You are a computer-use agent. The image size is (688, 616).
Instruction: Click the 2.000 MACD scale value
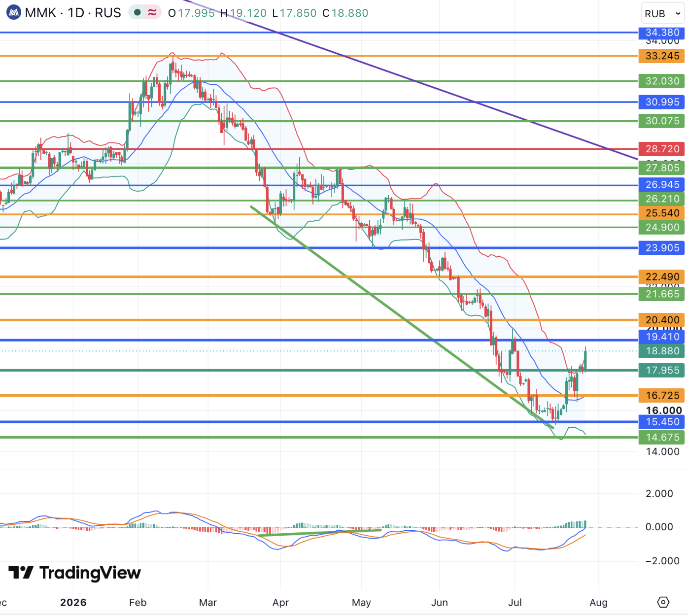coord(659,494)
